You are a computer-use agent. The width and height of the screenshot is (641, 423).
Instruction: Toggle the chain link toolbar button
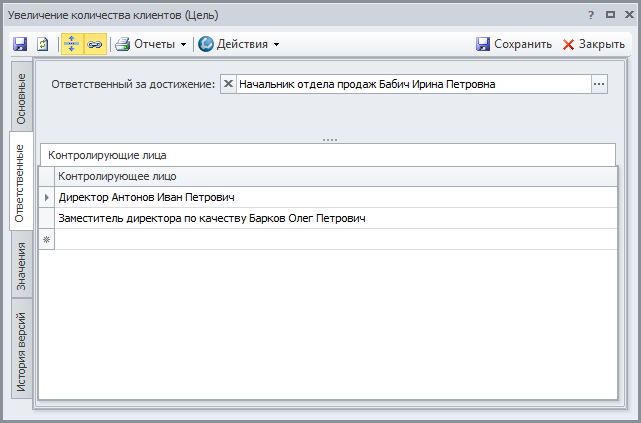[95, 44]
